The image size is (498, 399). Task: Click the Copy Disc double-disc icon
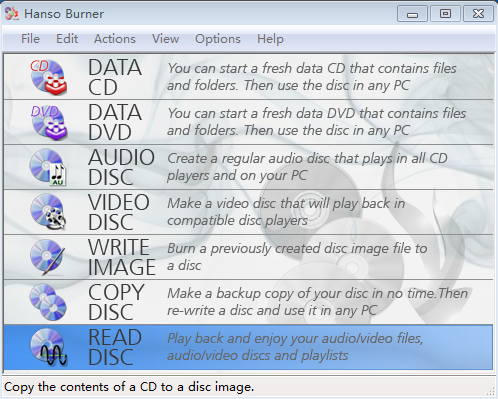(48, 302)
